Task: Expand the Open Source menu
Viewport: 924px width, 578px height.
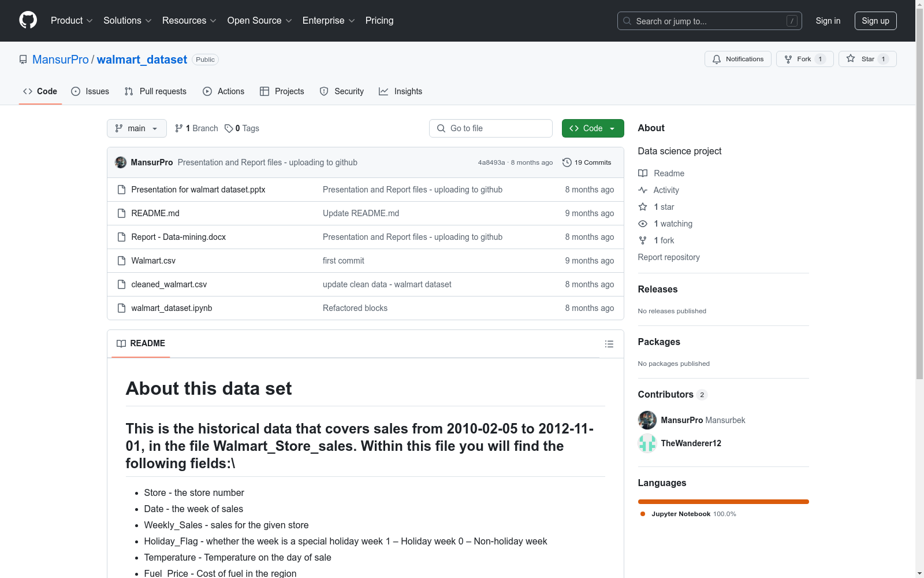Action: pyautogui.click(x=260, y=20)
